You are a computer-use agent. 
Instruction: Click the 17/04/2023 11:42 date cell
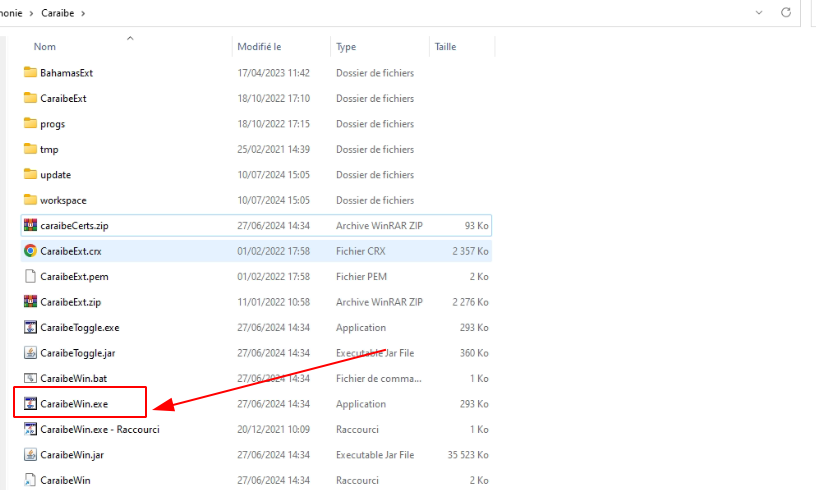[274, 73]
